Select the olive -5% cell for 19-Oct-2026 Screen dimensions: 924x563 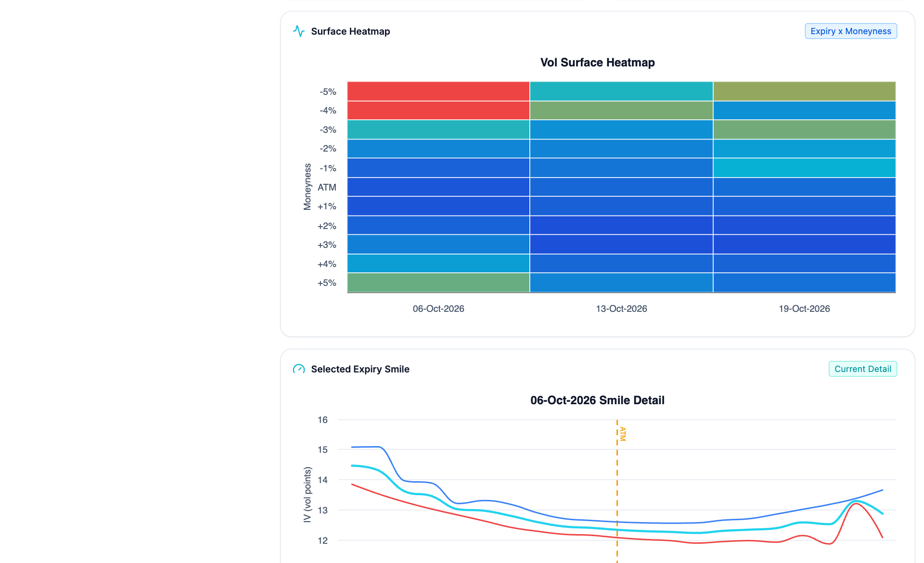tap(805, 91)
